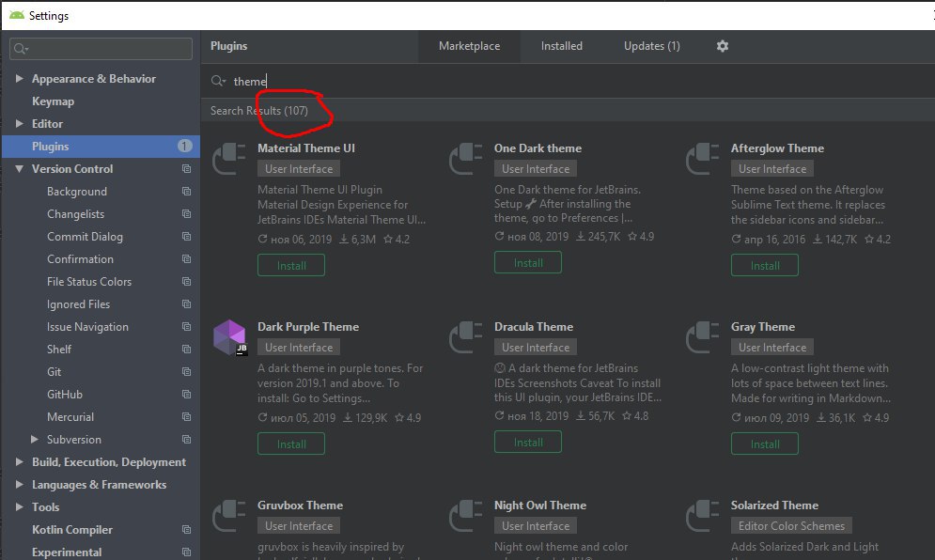Click the plugin search field with 'theme'

click(568, 81)
